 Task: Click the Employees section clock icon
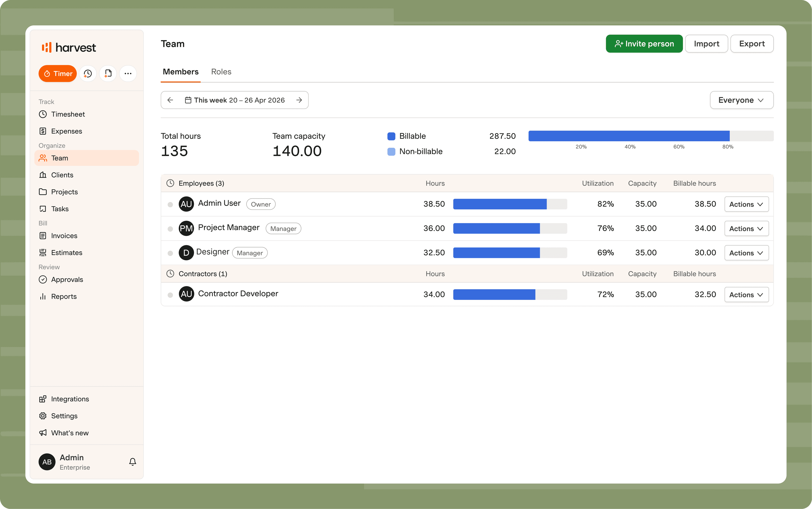(x=171, y=183)
